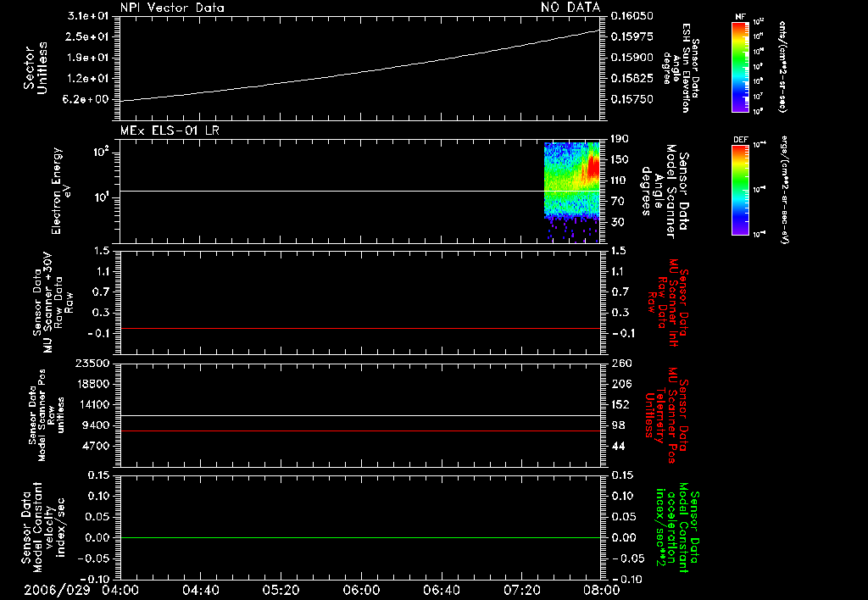Click the '9400' scanner position tick value
This screenshot has height=600, width=868.
click(95, 425)
